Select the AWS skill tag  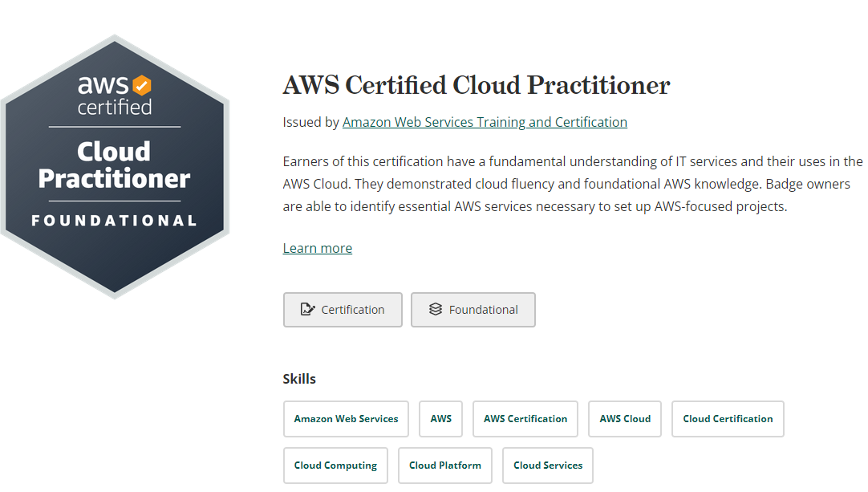point(440,418)
